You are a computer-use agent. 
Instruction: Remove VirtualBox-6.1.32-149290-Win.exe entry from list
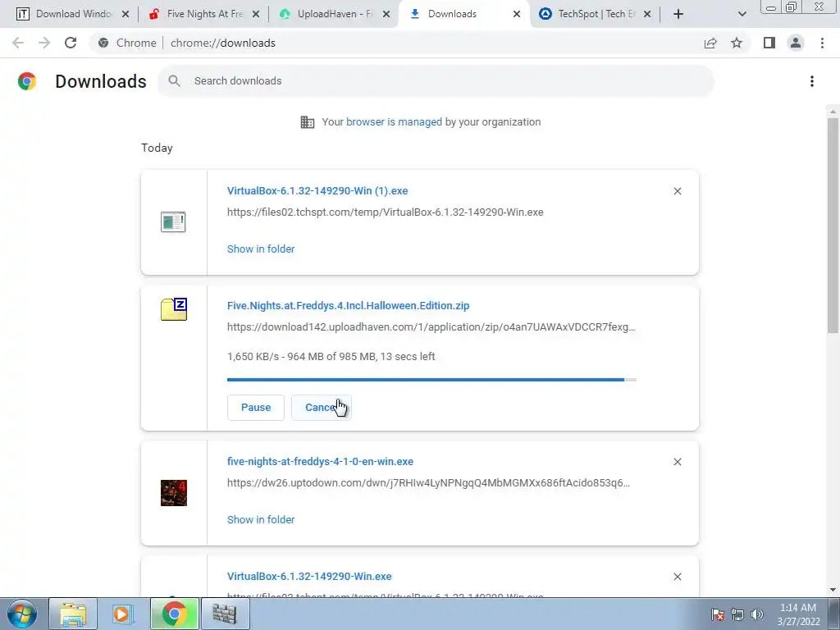[677, 577]
